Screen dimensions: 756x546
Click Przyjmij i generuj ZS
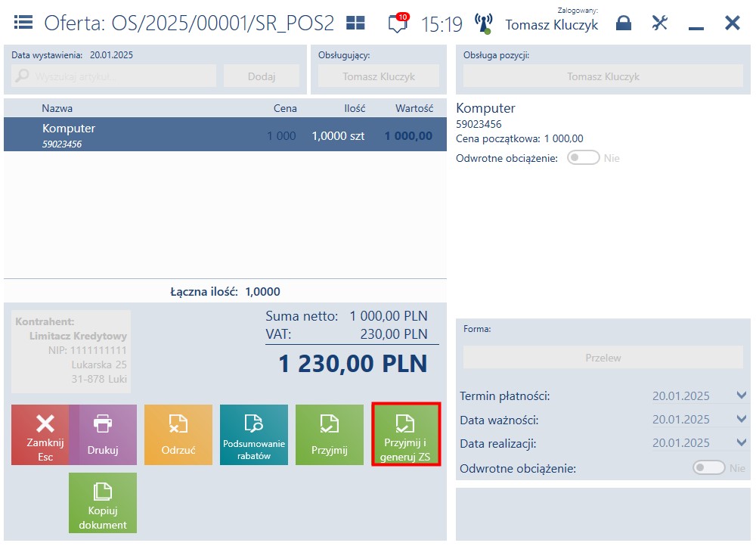click(405, 435)
